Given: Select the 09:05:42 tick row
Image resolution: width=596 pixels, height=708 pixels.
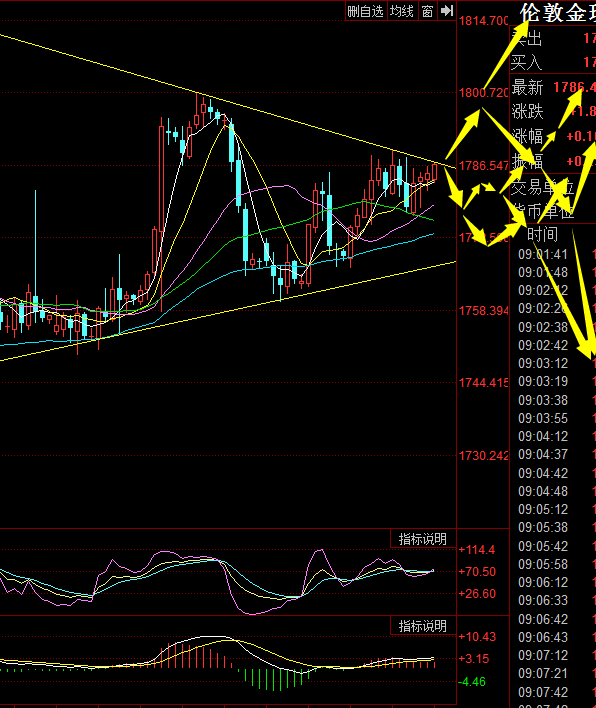Looking at the screenshot, I should click(x=557, y=546).
